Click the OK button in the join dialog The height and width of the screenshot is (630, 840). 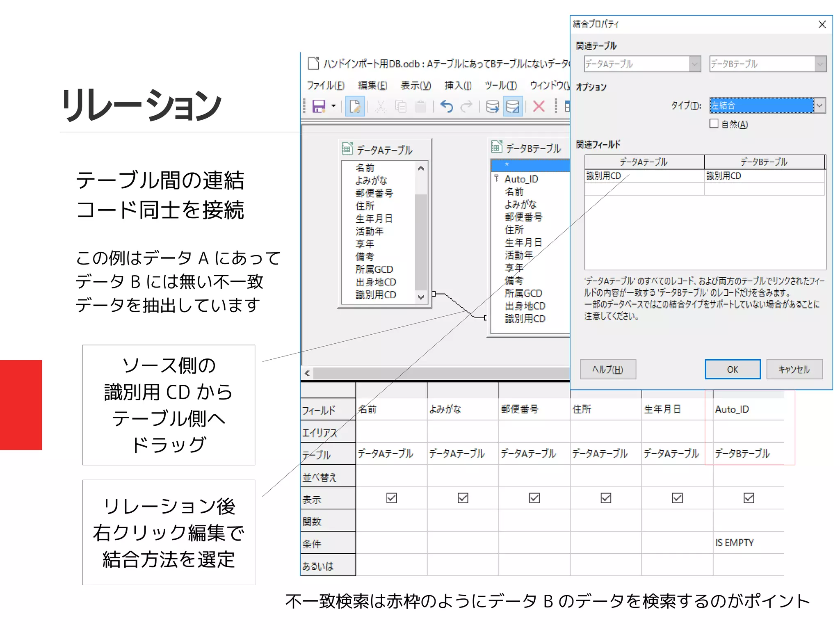733,369
